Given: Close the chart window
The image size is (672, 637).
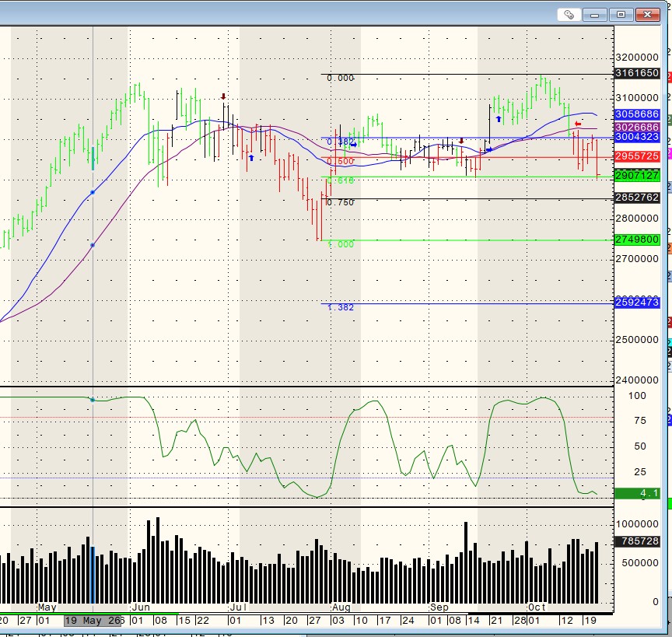Looking at the screenshot, I should point(648,15).
